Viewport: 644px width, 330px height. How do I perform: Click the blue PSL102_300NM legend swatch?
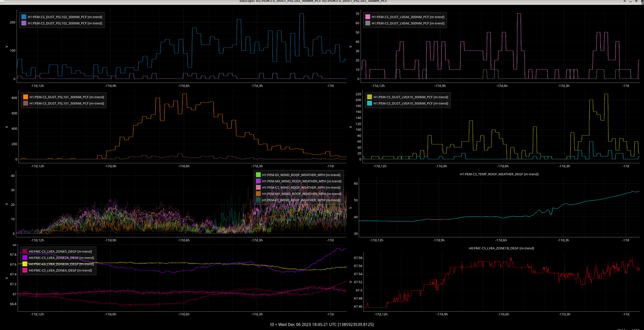(x=24, y=17)
